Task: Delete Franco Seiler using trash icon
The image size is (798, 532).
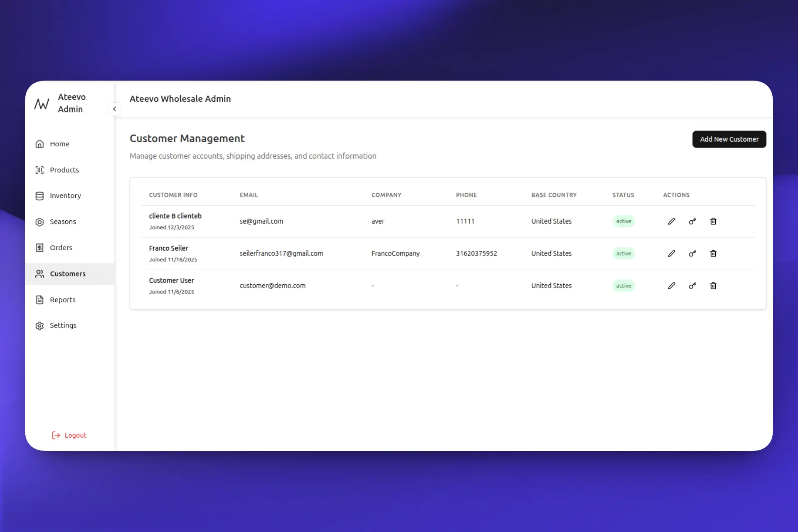Action: (713, 254)
